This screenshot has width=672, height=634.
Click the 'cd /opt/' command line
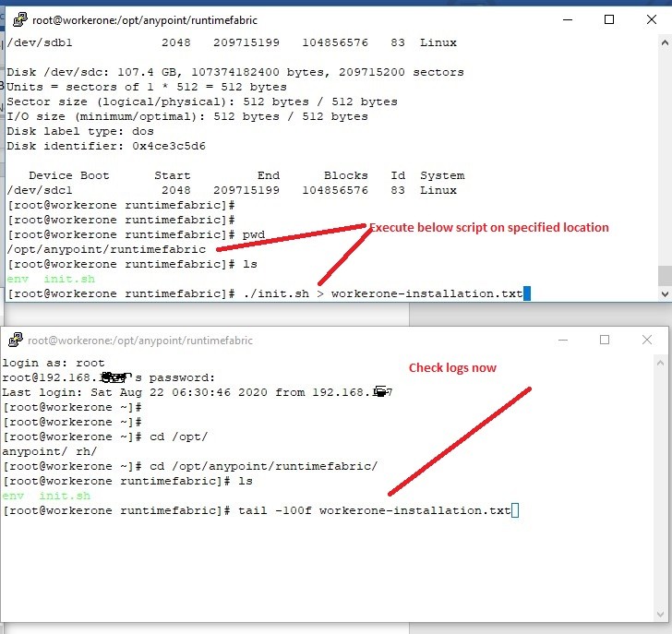(x=105, y=437)
